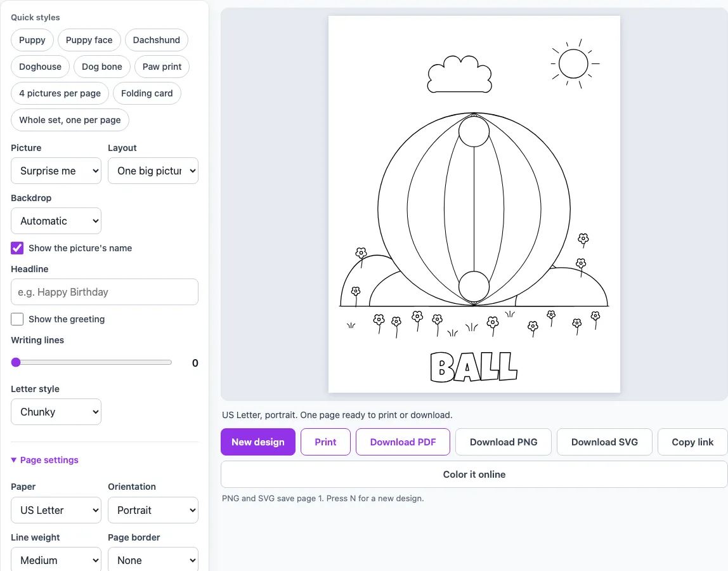Apply the Puppy quick style
Viewport: 728px width, 571px height.
[x=32, y=40]
